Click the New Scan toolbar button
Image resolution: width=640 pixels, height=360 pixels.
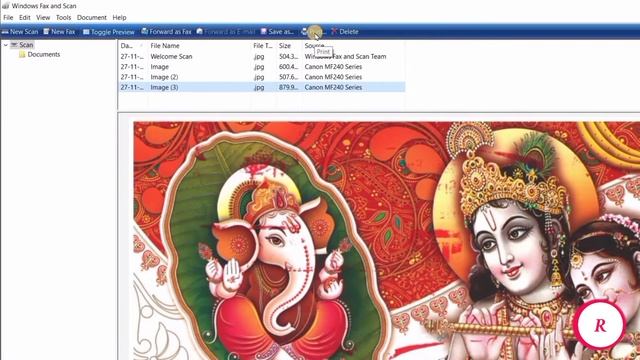(20, 31)
